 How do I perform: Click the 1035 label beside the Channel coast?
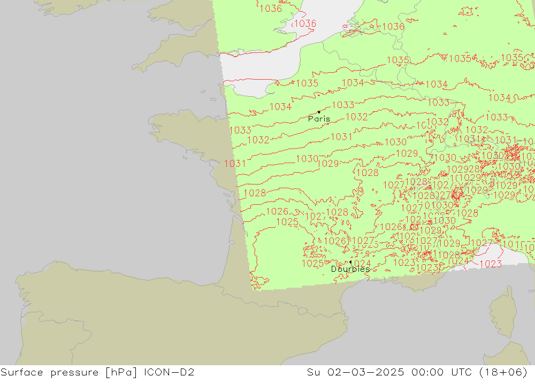[307, 83]
